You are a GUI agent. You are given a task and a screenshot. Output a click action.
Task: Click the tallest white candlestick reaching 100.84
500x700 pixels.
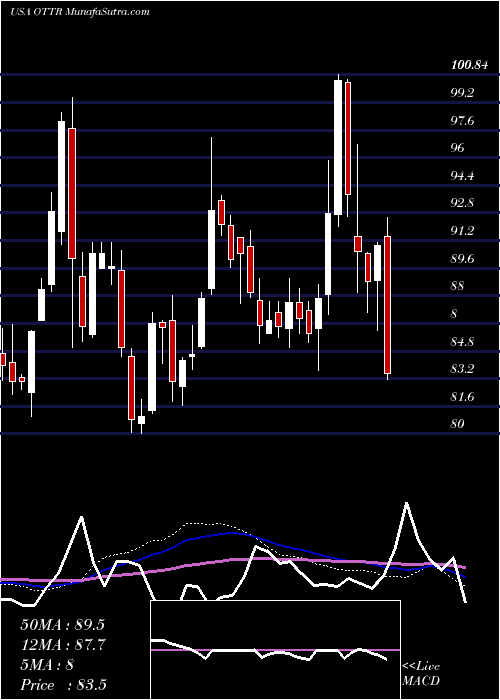338,147
